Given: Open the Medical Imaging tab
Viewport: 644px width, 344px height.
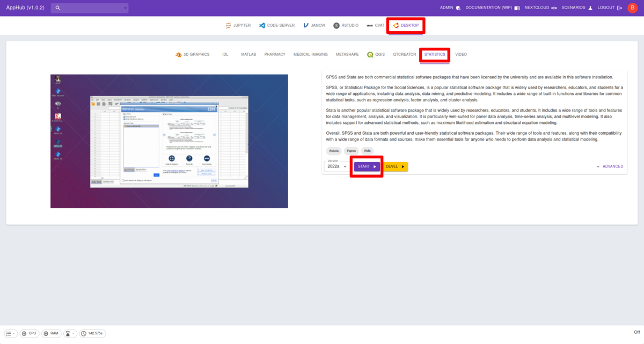Looking at the screenshot, I should 310,55.
